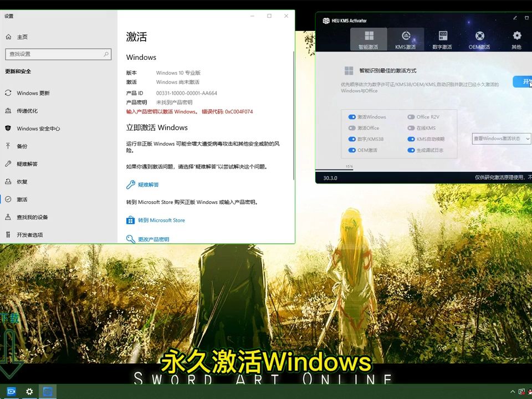Expand hidden icons in the system tray

click(x=513, y=392)
